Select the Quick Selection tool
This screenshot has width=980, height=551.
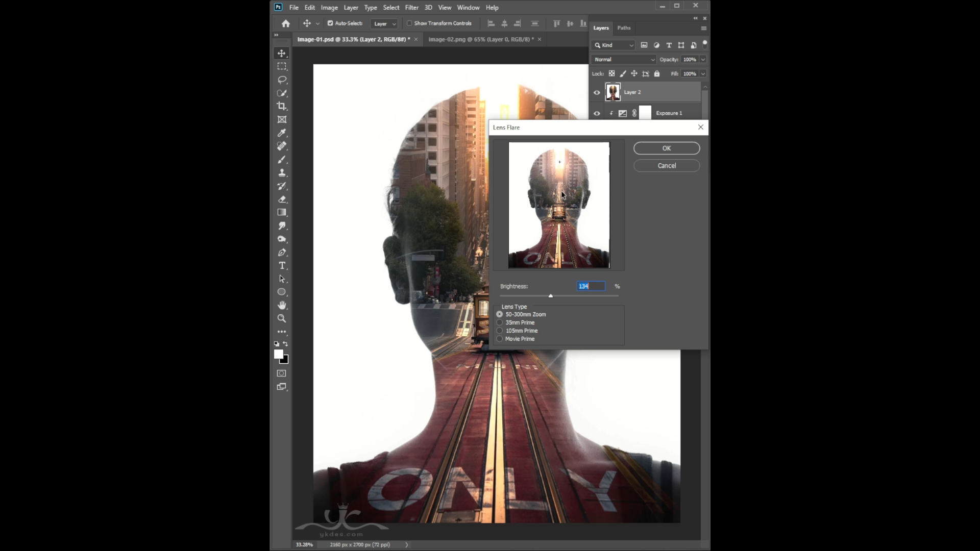(x=282, y=93)
